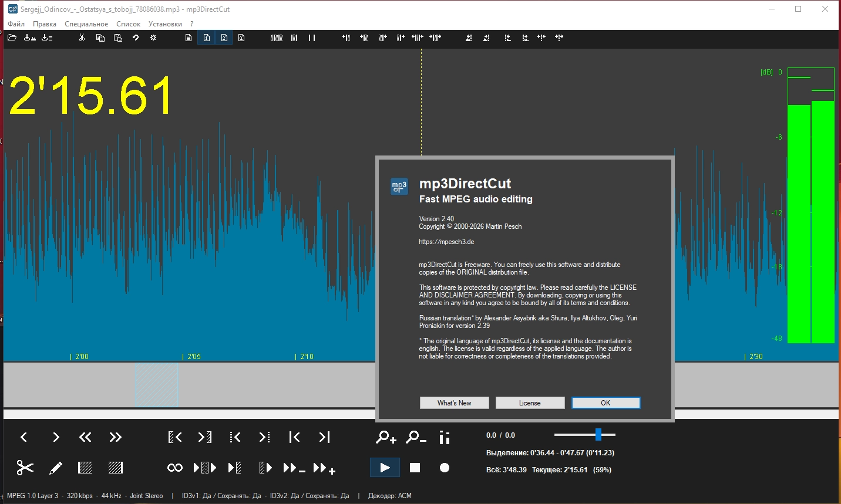Confirm the about dialog with OK
Image resolution: width=841 pixels, height=504 pixels.
coord(605,403)
